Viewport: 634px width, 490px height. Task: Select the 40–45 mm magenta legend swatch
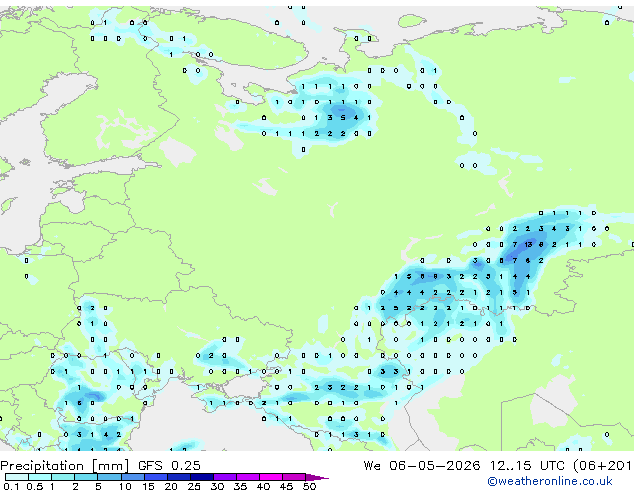[x=271, y=477]
